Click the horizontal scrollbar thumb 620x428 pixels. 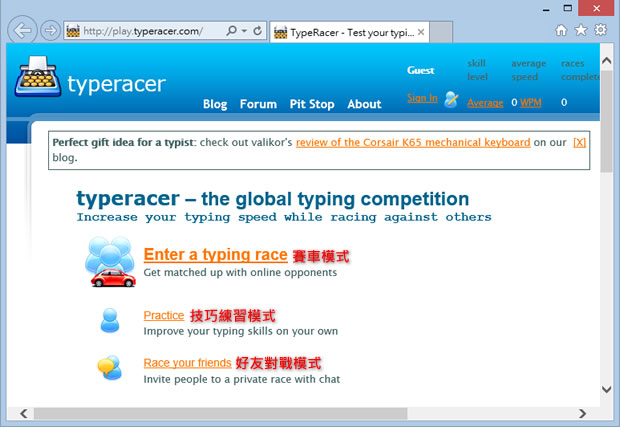[221, 414]
